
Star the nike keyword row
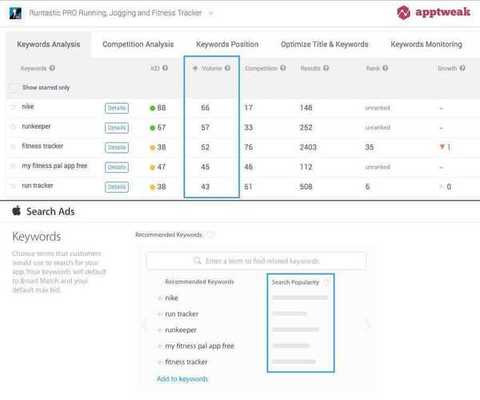click(13, 107)
